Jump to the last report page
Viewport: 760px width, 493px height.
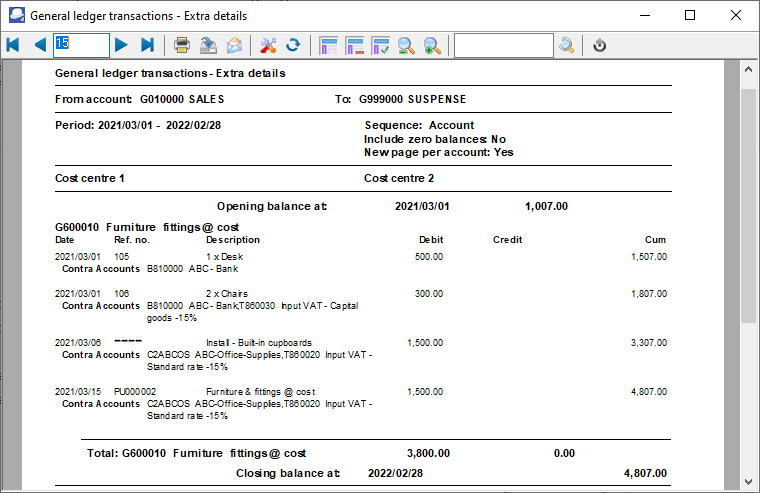(148, 45)
